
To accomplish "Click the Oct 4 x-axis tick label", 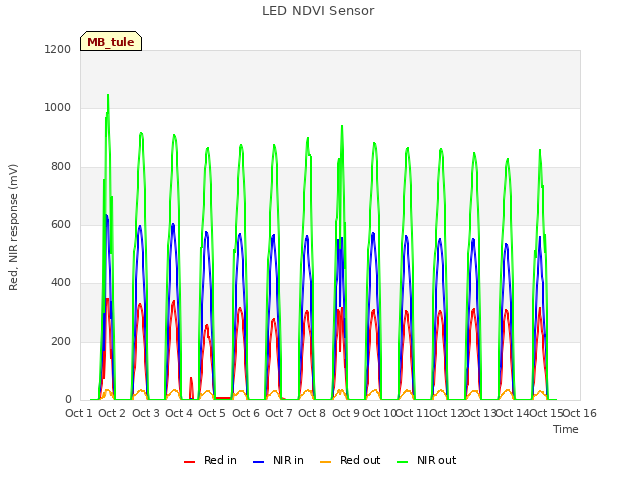I will 179,413.
